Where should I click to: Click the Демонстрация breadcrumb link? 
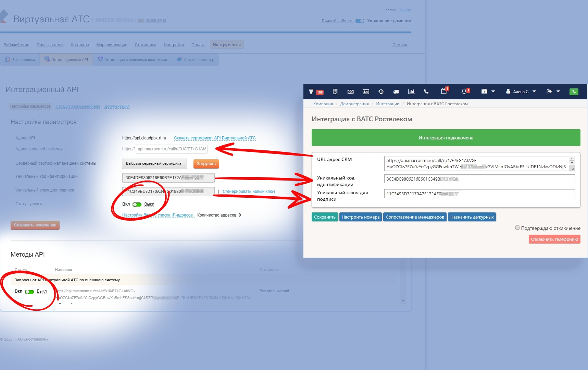tap(354, 104)
